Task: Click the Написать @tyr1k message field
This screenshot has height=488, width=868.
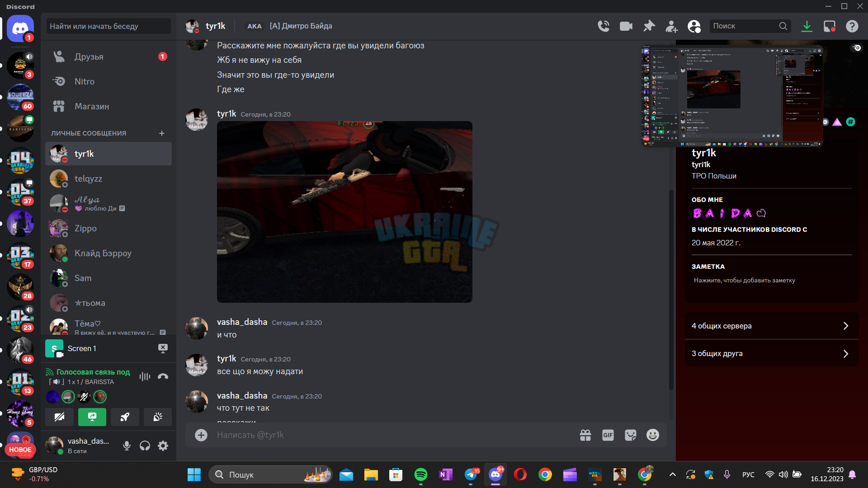Action: click(x=393, y=435)
